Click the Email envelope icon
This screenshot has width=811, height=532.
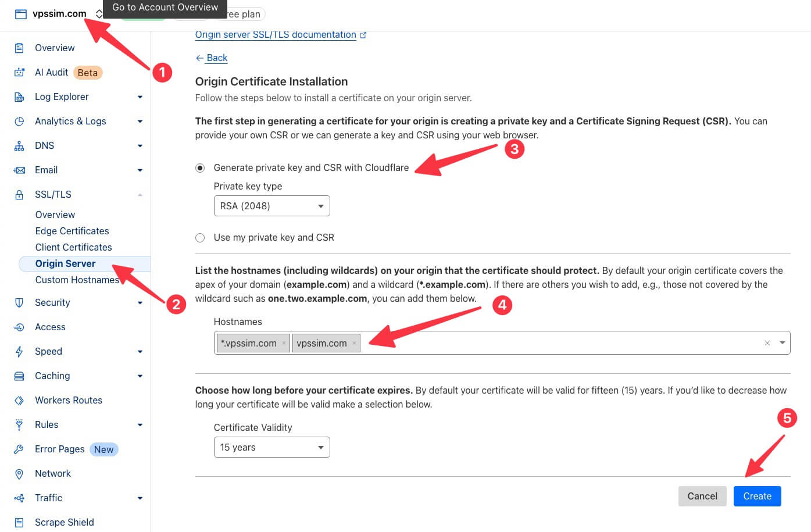[19, 170]
